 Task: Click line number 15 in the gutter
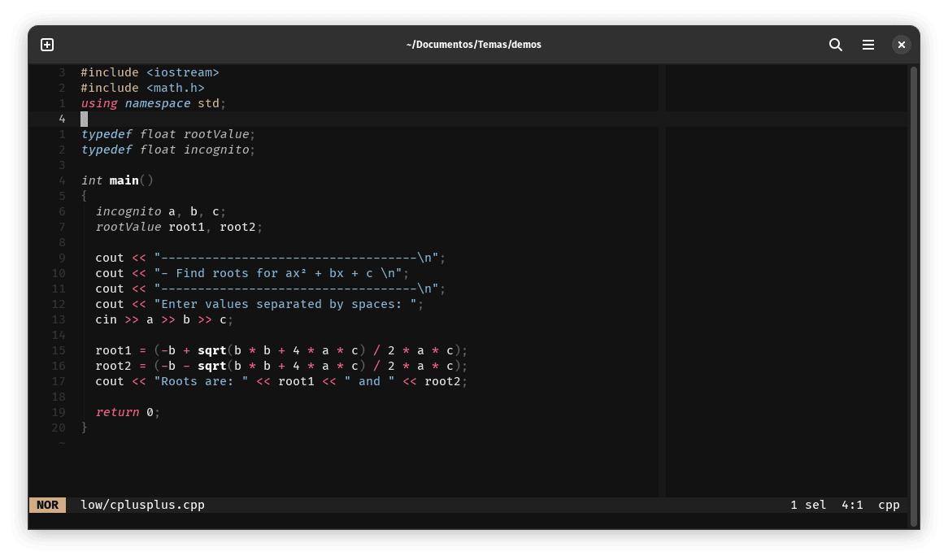tap(59, 350)
